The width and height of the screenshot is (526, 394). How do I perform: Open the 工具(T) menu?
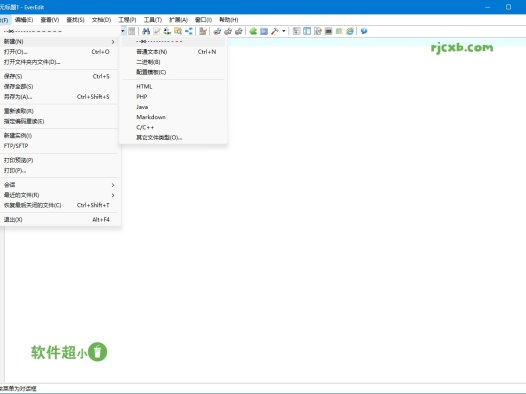pos(153,20)
